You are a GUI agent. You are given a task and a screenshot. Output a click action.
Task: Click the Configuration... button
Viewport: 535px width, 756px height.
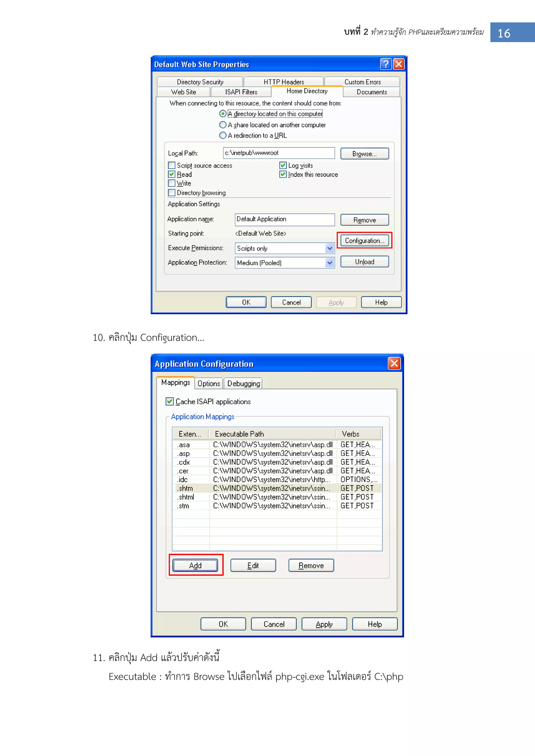[364, 241]
